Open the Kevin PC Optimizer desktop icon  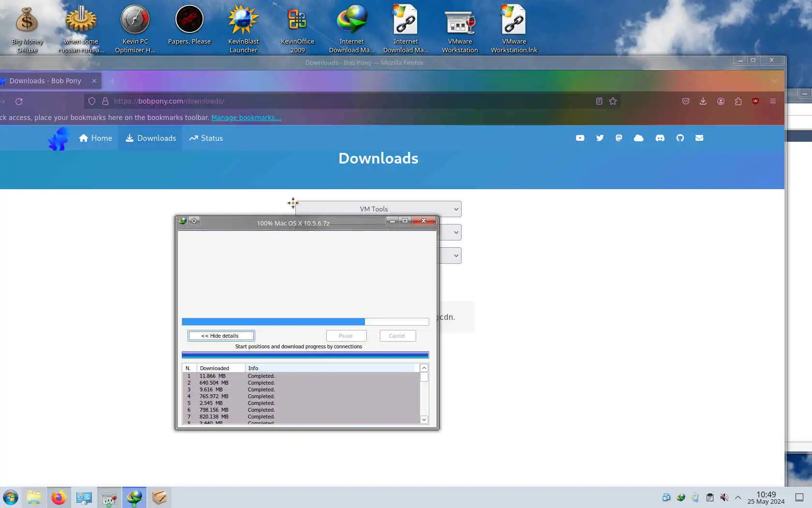(135, 29)
